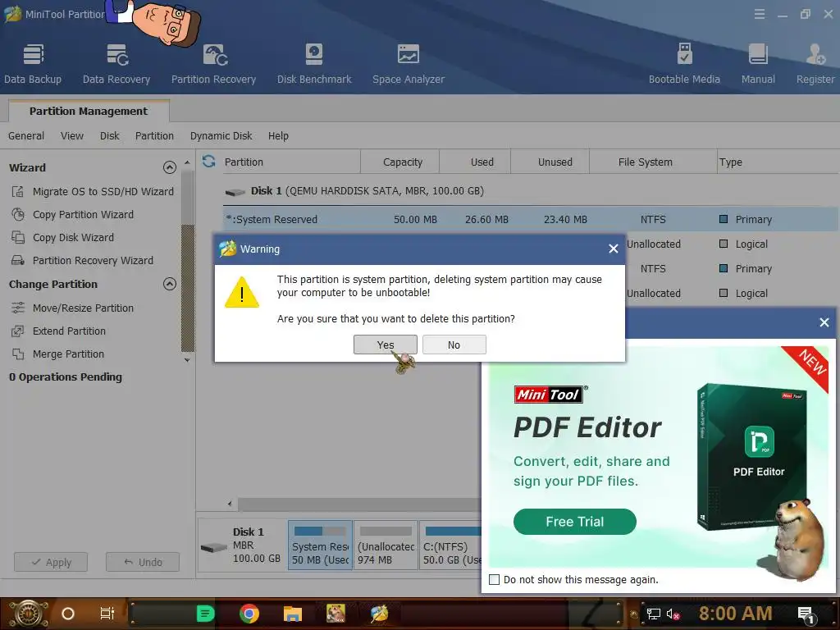
Task: Launch Copy Disk Wizard
Action: (62, 237)
